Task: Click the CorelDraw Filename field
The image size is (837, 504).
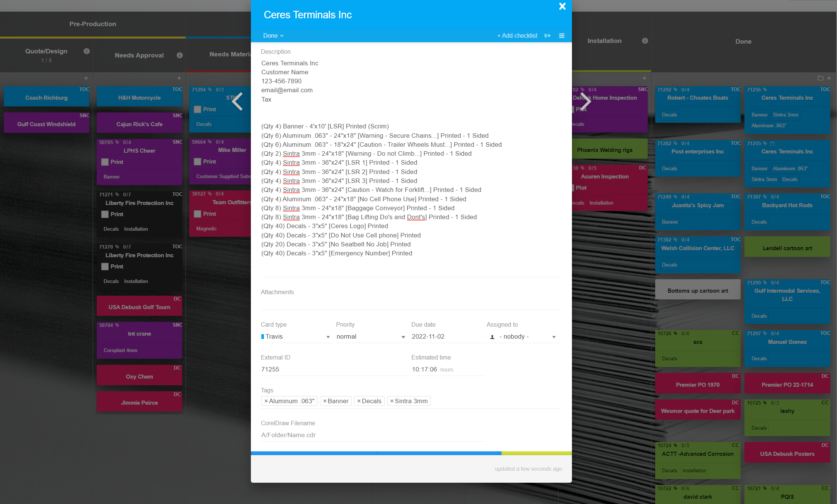Action: pos(373,435)
